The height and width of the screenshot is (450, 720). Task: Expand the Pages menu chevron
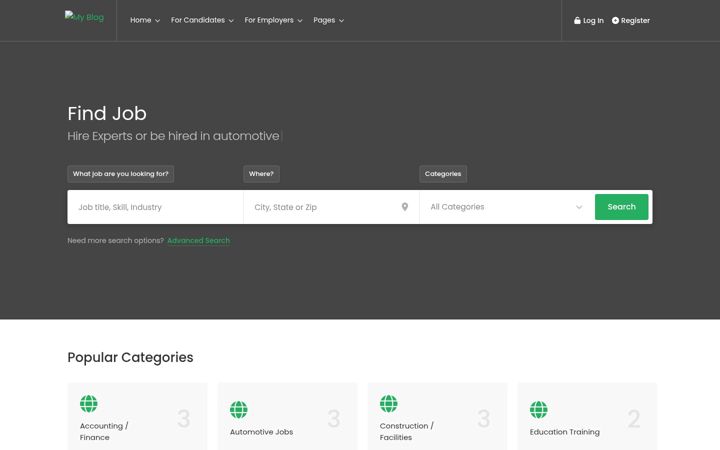click(341, 21)
